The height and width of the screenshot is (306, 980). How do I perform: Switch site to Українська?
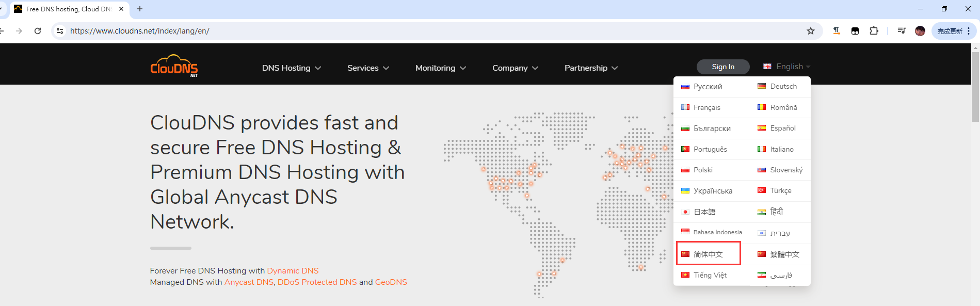pos(708,191)
